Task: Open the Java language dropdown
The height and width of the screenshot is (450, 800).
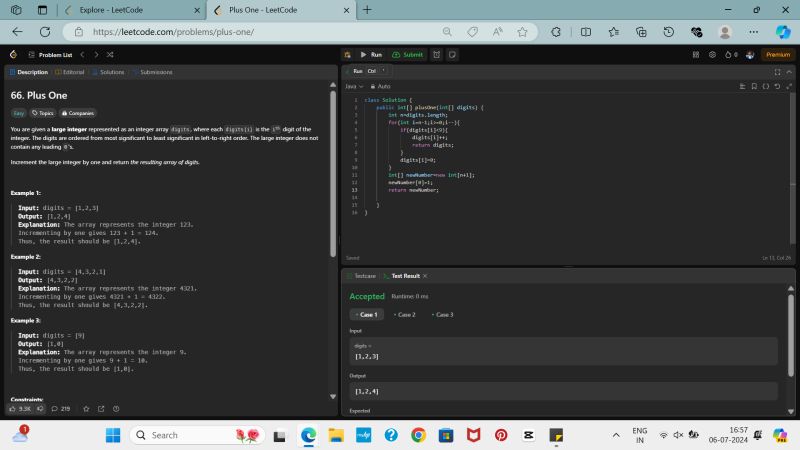Action: pos(354,86)
